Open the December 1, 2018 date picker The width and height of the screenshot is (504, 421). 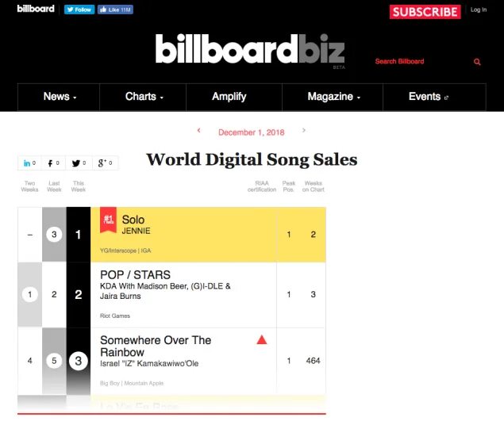(x=251, y=132)
